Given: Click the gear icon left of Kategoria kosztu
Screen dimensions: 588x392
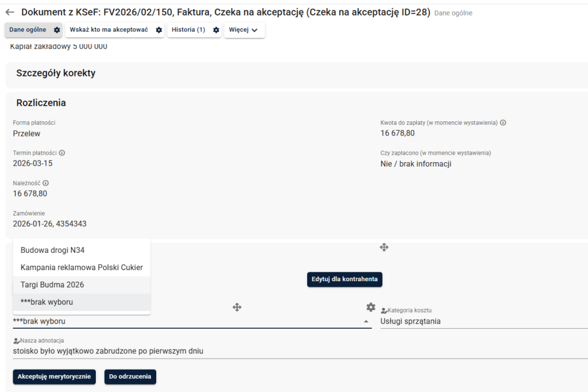Looking at the screenshot, I should [371, 307].
